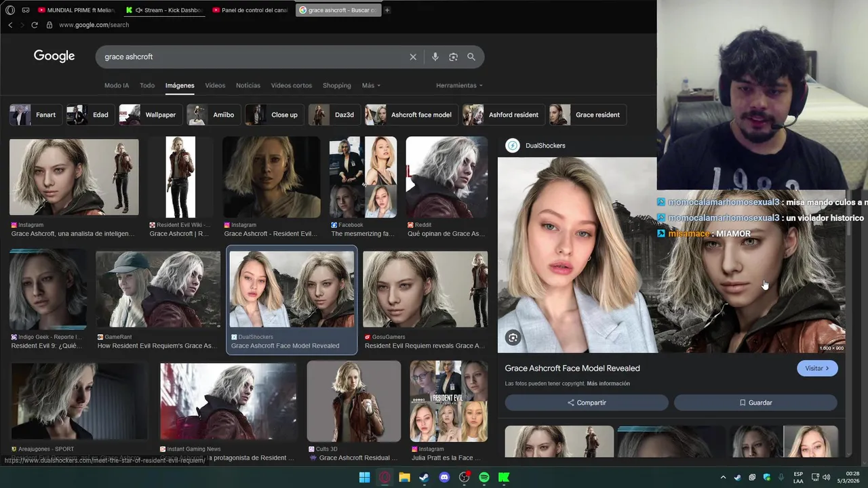Open the volume tray icon

(x=826, y=477)
